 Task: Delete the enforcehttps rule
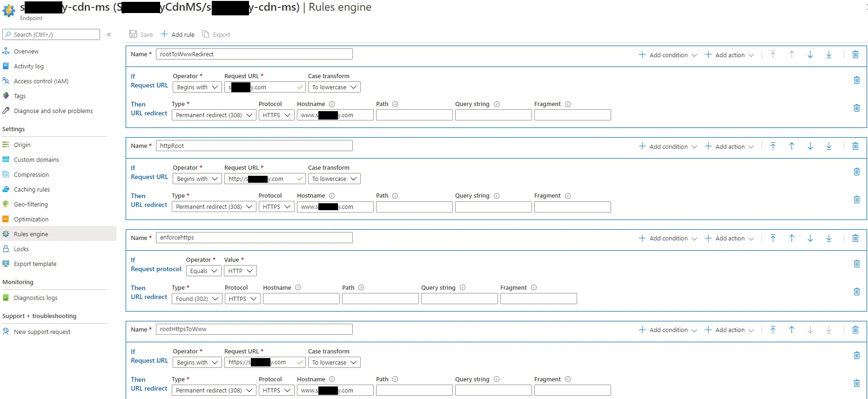point(855,238)
